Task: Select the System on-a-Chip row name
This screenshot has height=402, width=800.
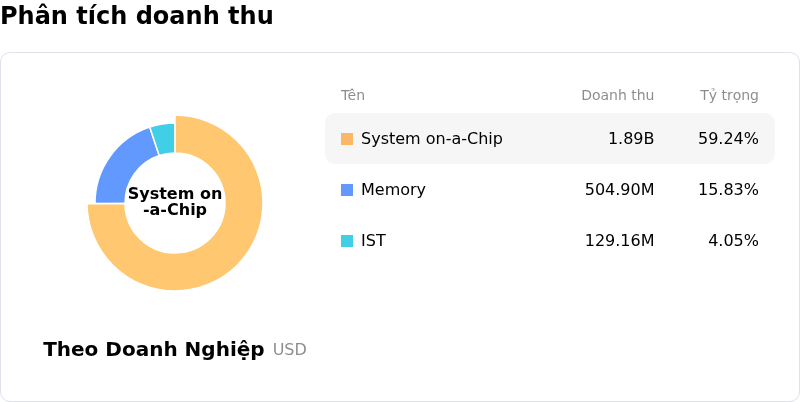Action: (431, 139)
